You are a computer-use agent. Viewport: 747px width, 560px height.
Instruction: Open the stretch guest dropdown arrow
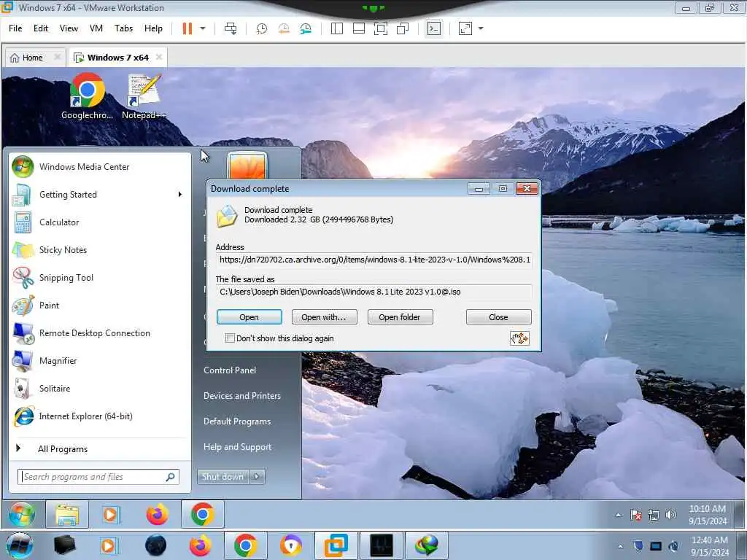[x=481, y=28]
